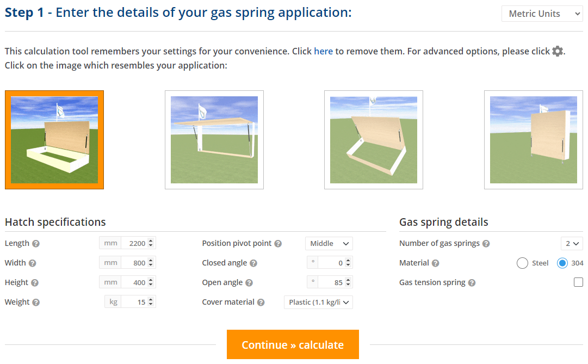
Task: Enable Gas tension spring checkbox
Action: tap(578, 282)
